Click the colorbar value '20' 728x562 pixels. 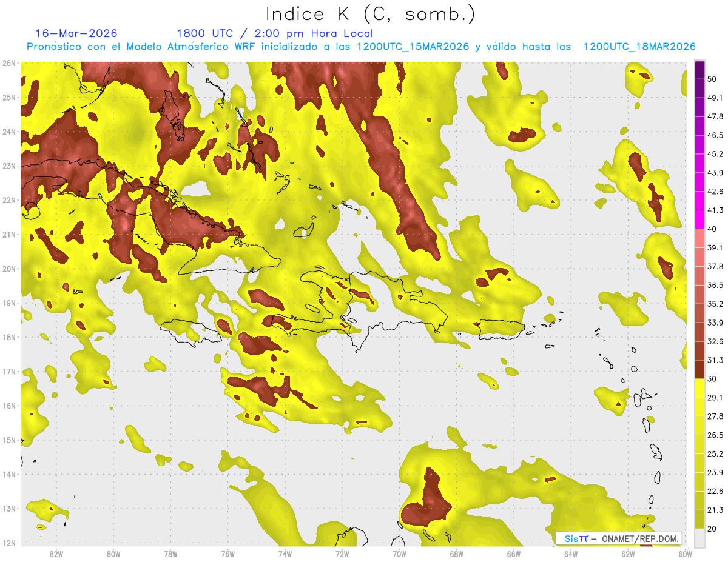(x=712, y=529)
